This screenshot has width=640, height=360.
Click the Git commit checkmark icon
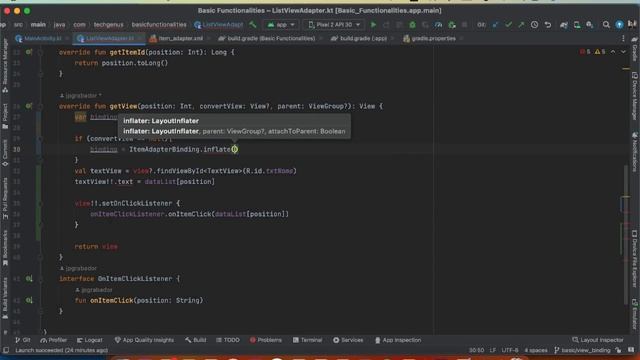[508, 25]
